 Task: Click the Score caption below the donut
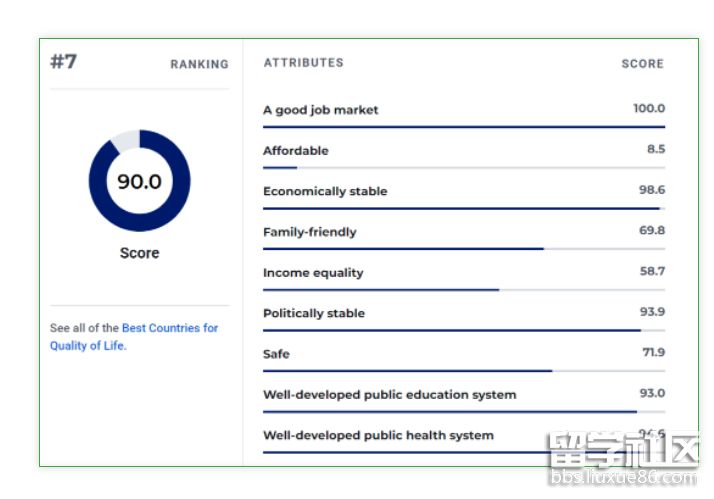139,253
